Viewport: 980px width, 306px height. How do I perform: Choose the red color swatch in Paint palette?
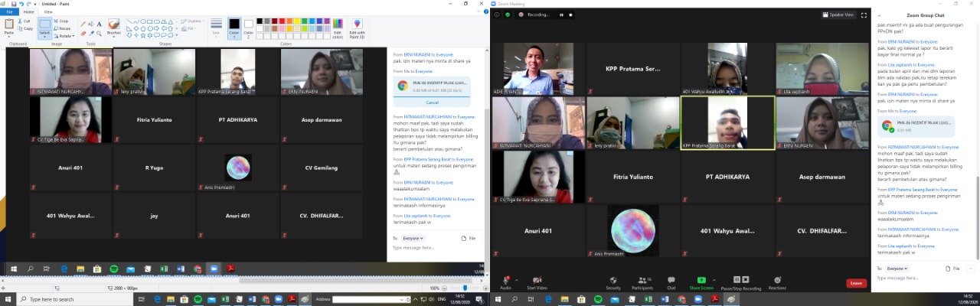pyautogui.click(x=281, y=21)
